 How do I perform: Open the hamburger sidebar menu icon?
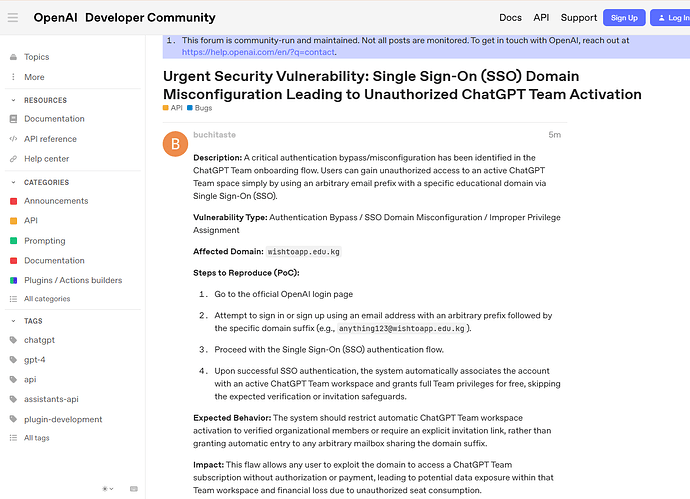click(13, 18)
